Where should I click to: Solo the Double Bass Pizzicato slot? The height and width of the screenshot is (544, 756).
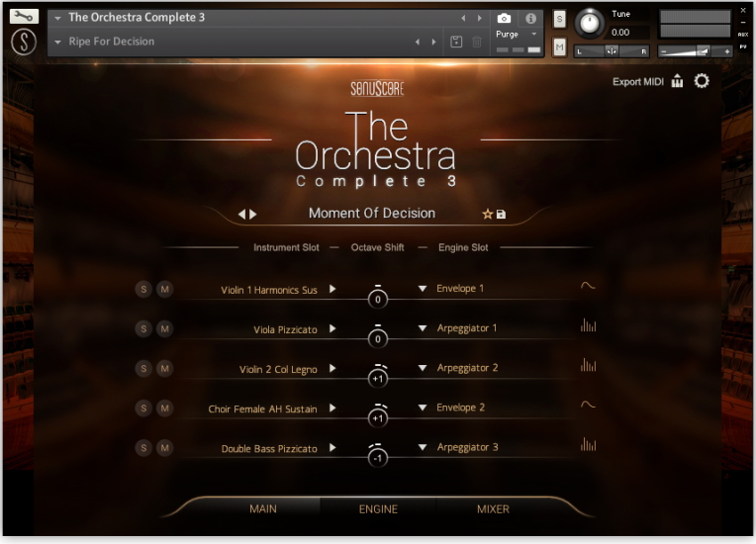[x=143, y=448]
